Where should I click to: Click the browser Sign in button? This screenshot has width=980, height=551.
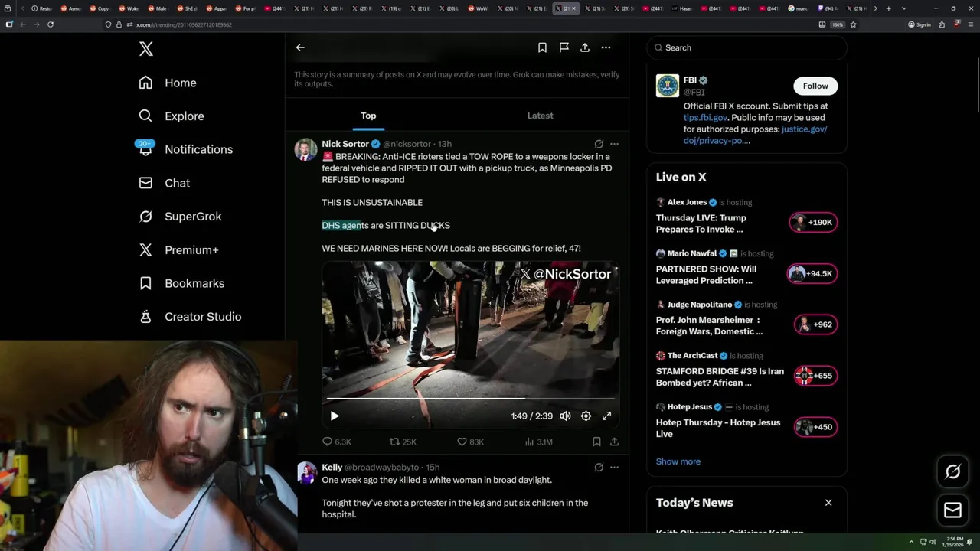coord(920,24)
